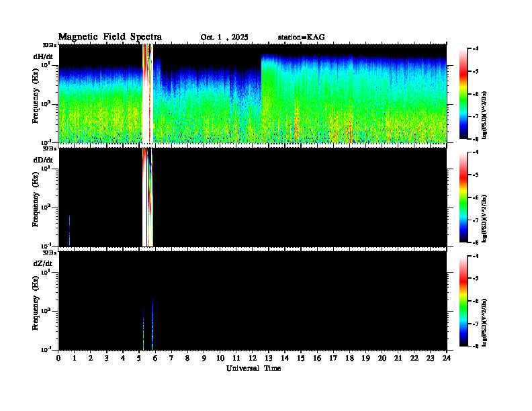Click the 32Hz tick label of dH/dt panel

coord(49,45)
